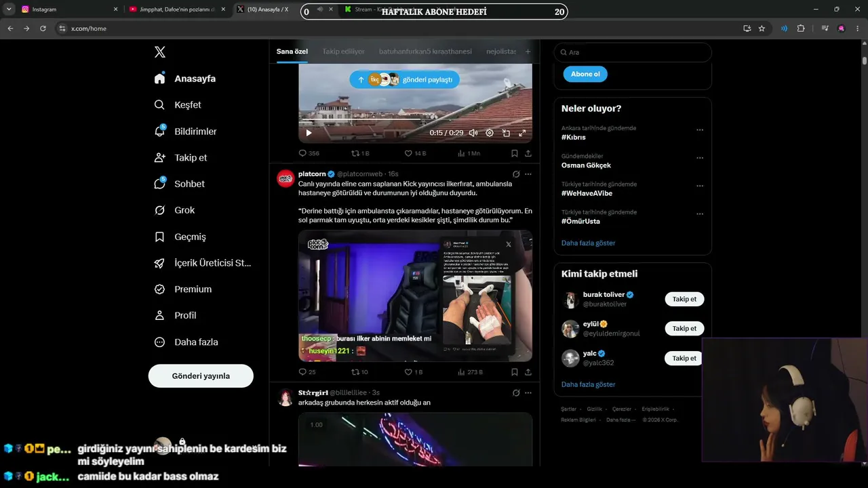This screenshot has height=488, width=868.
Task: Open picture-in-picture on the video
Action: [x=506, y=133]
